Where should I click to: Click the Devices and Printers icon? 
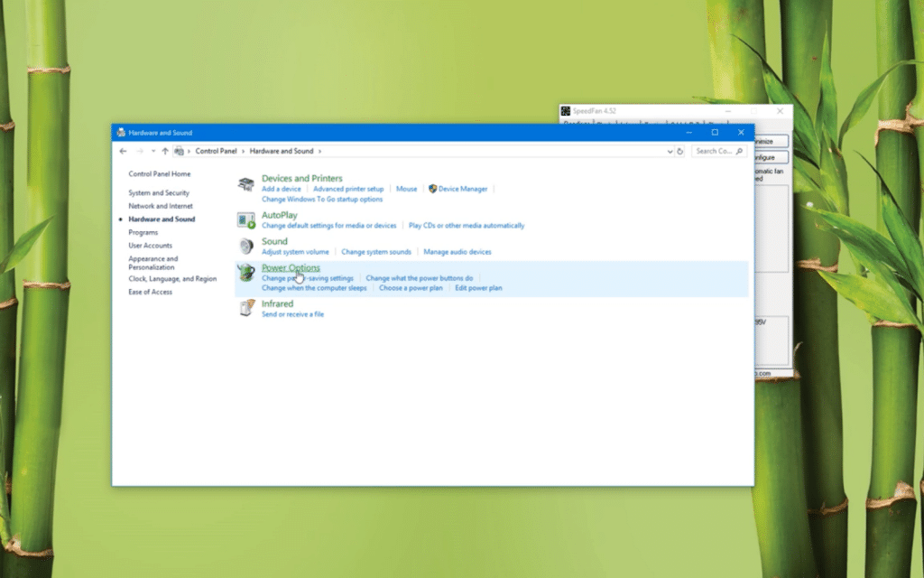(x=245, y=184)
